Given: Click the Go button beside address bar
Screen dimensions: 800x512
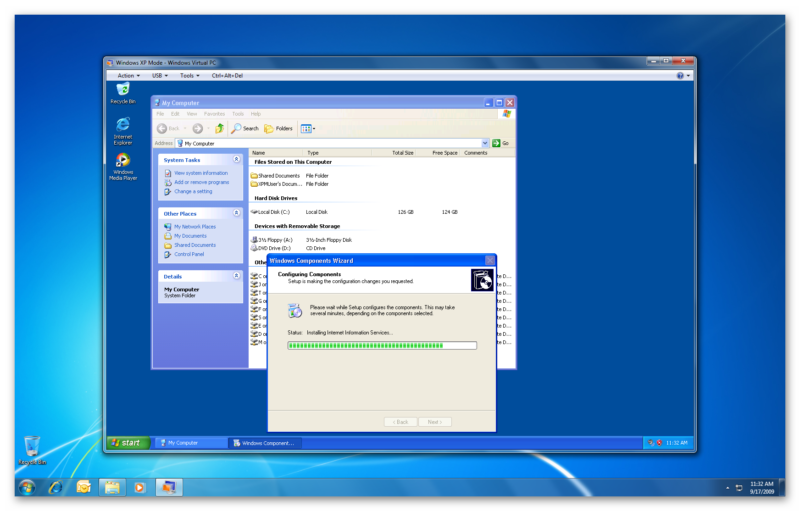Looking at the screenshot, I should coord(500,143).
